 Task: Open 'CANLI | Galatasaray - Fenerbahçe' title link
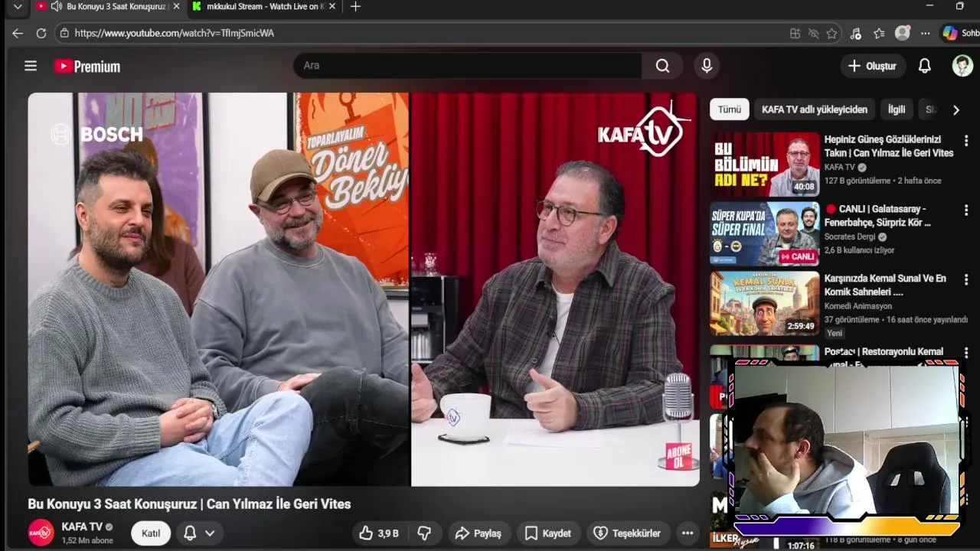[x=877, y=216]
